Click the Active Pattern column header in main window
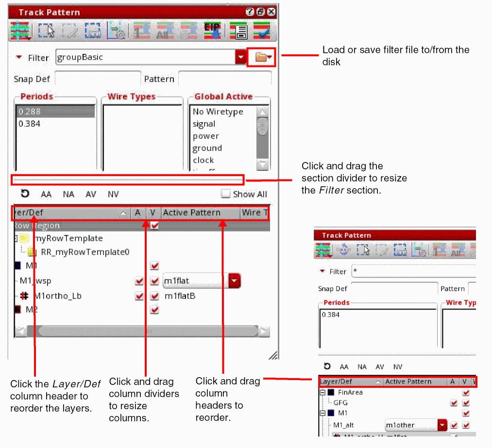The width and height of the screenshot is (492, 448). [201, 213]
